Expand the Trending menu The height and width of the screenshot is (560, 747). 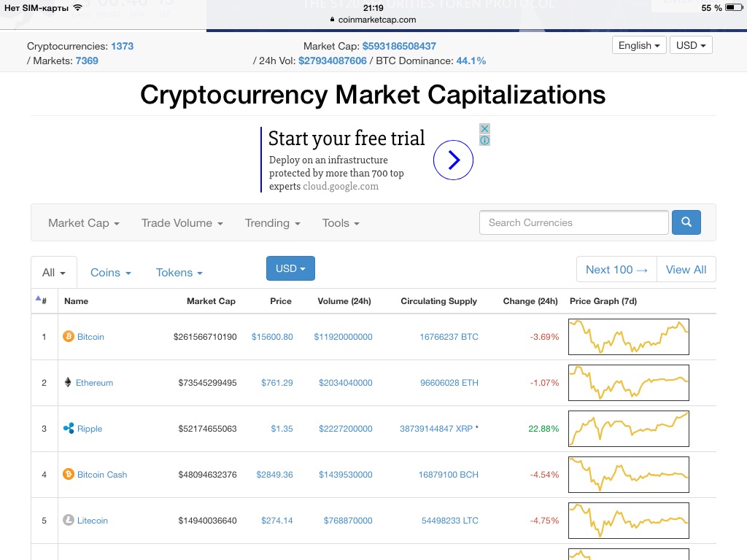point(273,223)
